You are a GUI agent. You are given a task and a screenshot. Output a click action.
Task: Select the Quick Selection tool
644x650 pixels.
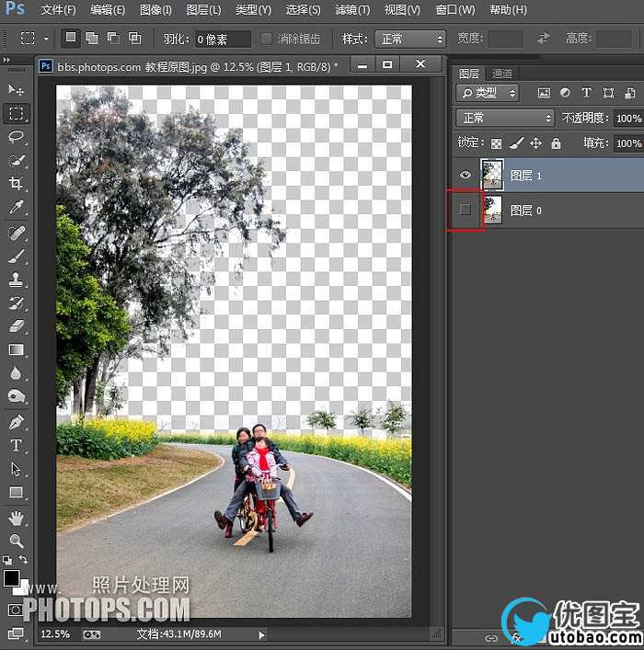(16, 160)
